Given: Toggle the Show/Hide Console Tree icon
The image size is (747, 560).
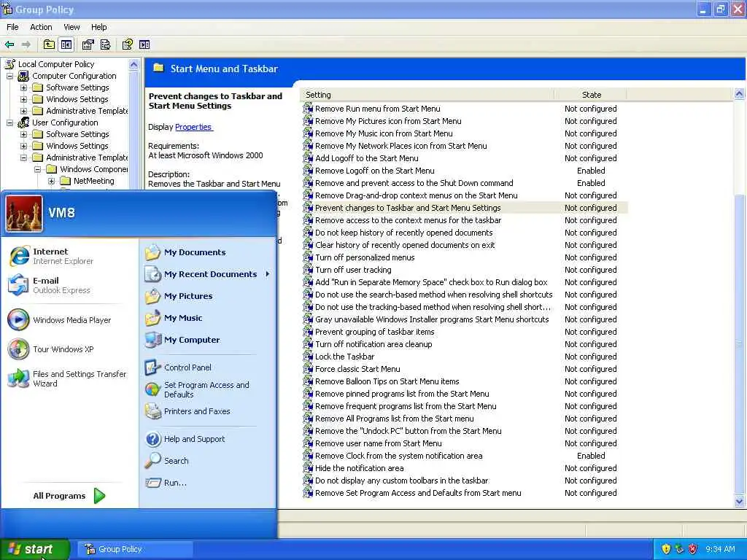Looking at the screenshot, I should coord(66,44).
